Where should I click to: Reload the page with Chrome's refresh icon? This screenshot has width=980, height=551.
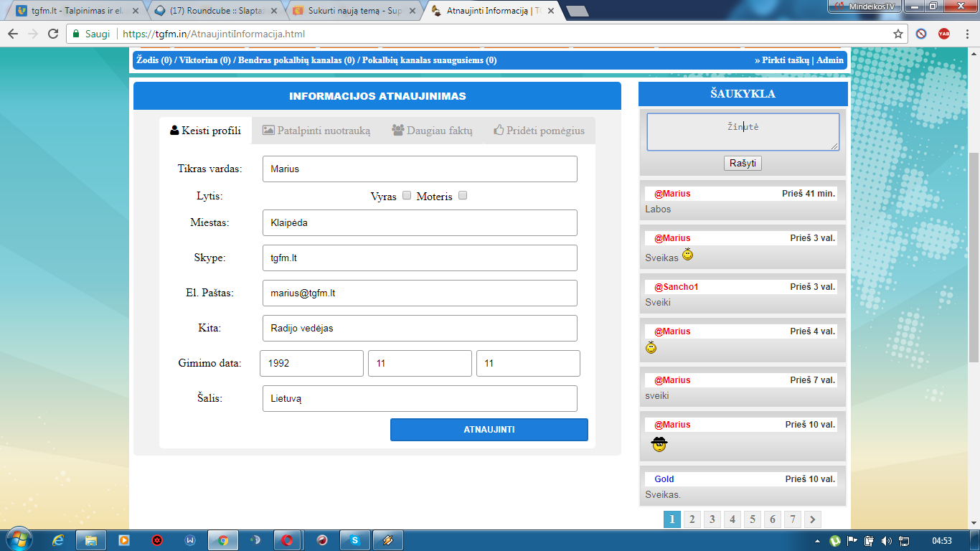click(x=53, y=34)
